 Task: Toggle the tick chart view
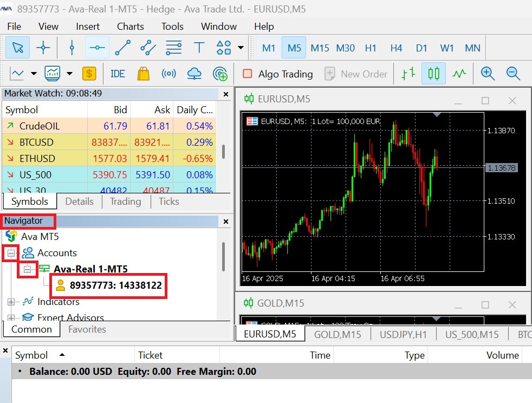(459, 74)
